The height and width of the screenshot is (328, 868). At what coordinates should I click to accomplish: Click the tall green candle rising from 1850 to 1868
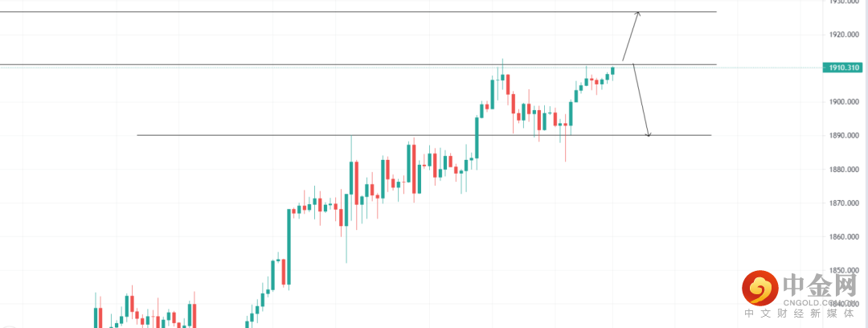click(289, 245)
